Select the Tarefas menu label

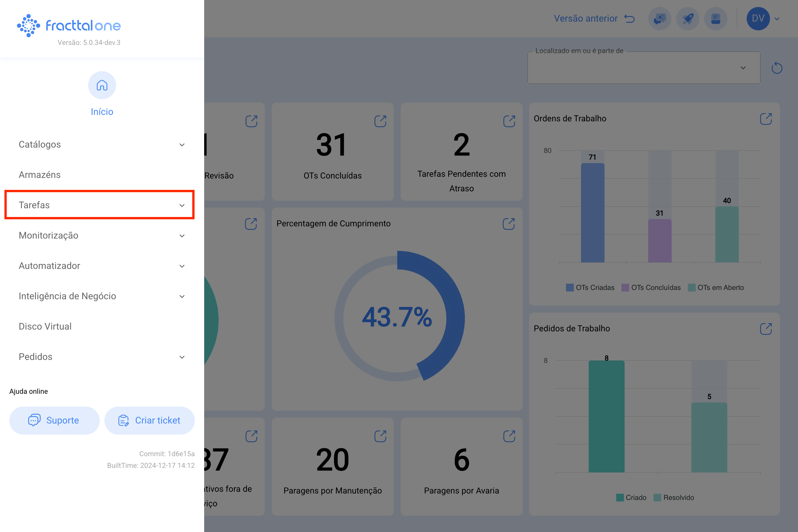click(x=34, y=205)
